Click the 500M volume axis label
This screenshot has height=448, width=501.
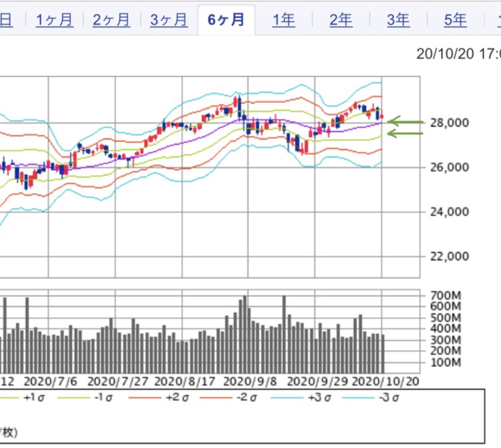(446, 318)
